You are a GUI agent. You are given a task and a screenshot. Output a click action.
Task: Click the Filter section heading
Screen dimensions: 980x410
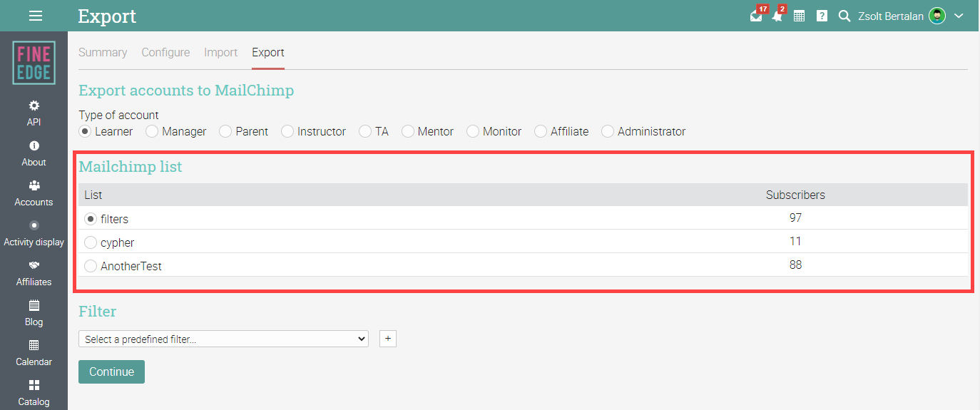(x=97, y=311)
